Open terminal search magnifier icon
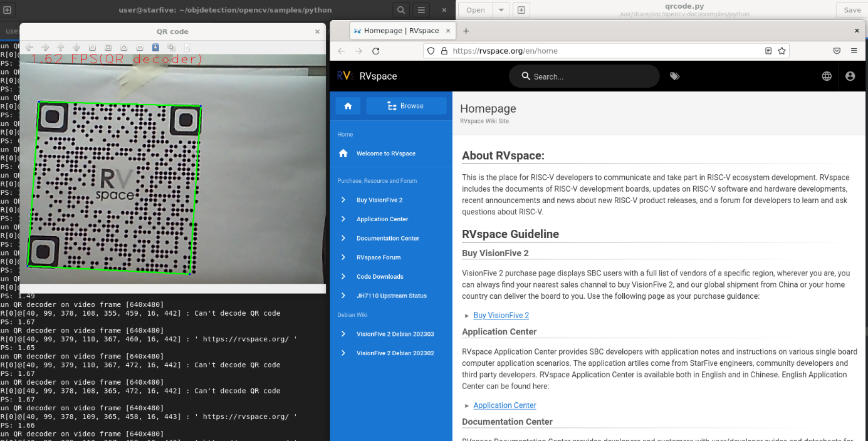 tap(401, 10)
